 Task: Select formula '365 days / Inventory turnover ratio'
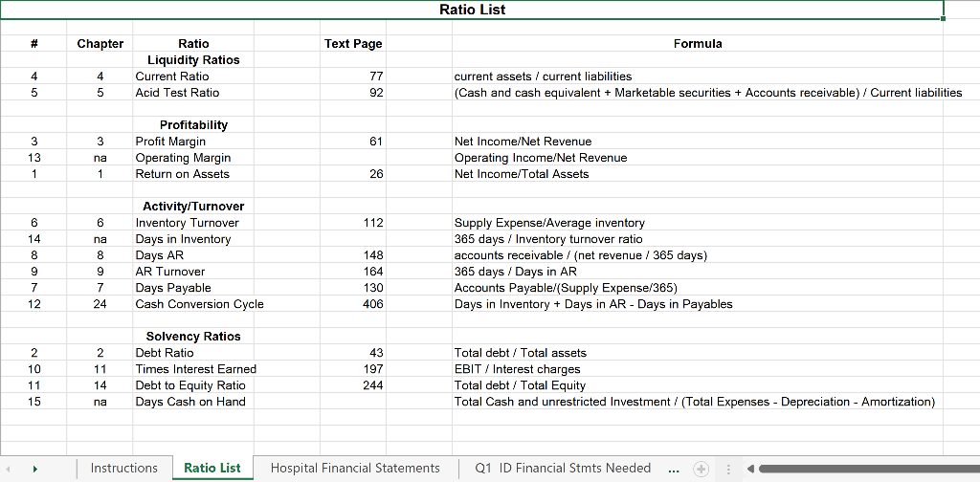coord(698,238)
